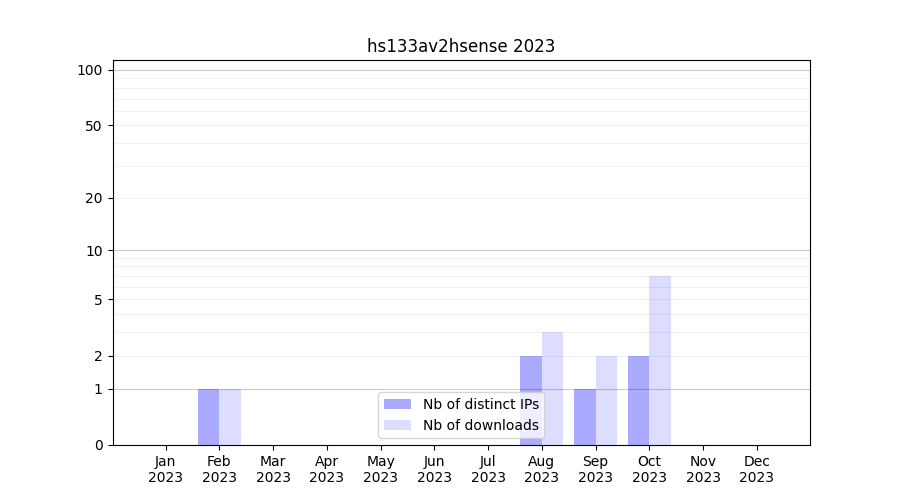Select the tallest October downloads bar
Image resolution: width=900 pixels, height=500 pixels.
tap(660, 360)
